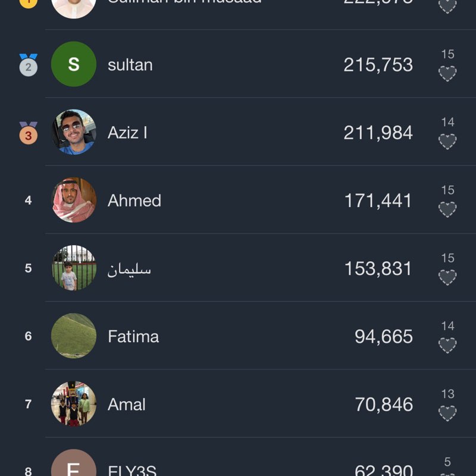Click Ahmed's score of 171,441
The image size is (476, 476).
378,201
